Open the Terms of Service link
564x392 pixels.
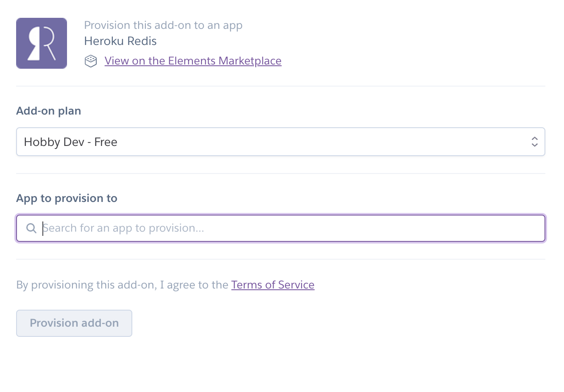tap(272, 285)
